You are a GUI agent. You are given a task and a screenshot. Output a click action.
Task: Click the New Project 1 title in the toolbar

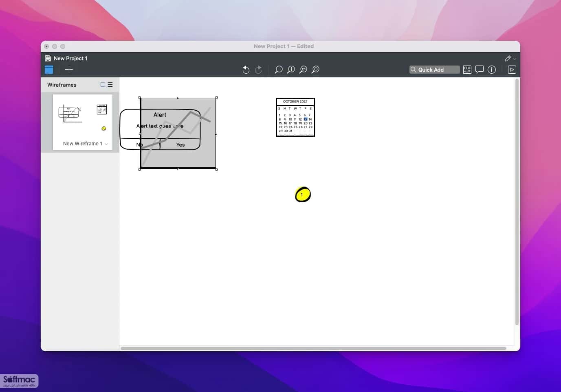coord(70,58)
